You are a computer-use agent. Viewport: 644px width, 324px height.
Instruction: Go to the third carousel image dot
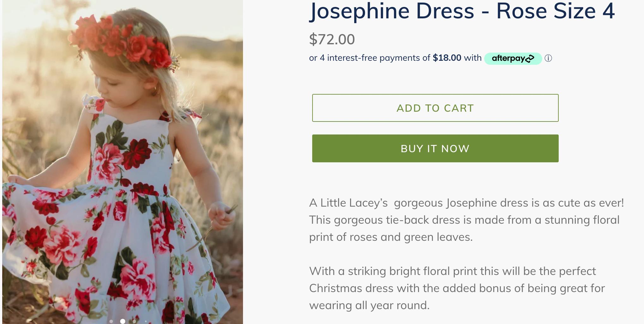pos(134,321)
